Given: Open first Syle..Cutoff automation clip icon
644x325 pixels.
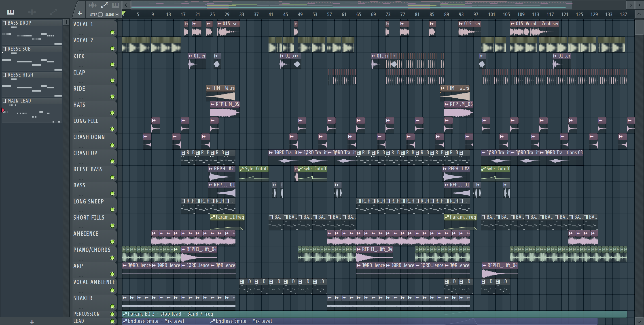Looking at the screenshot, I should [242, 169].
